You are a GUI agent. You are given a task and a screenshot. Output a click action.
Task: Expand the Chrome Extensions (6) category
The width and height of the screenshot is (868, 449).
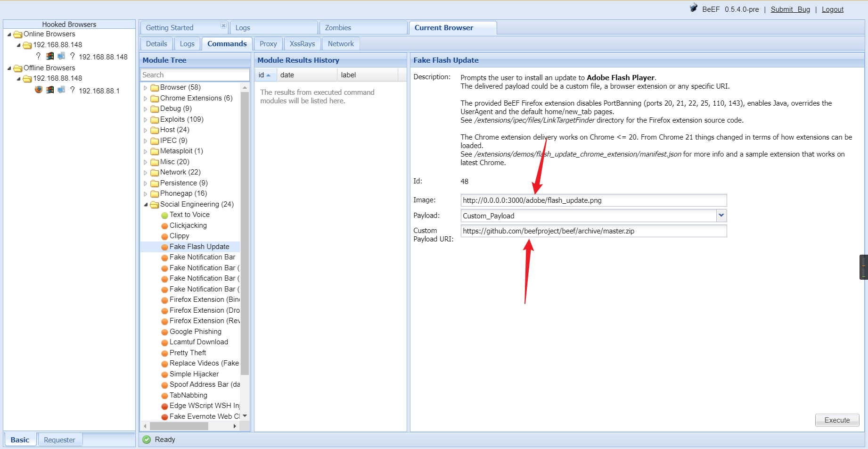[x=146, y=99]
